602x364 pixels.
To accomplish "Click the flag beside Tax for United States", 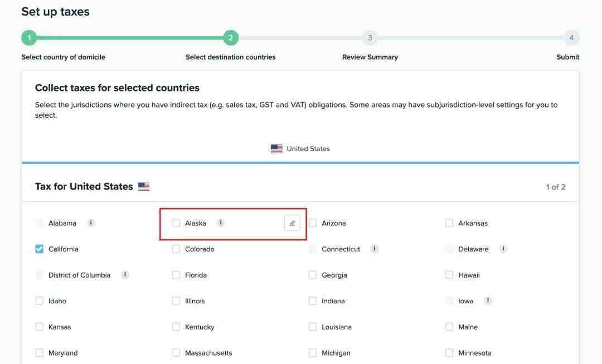I will (144, 187).
